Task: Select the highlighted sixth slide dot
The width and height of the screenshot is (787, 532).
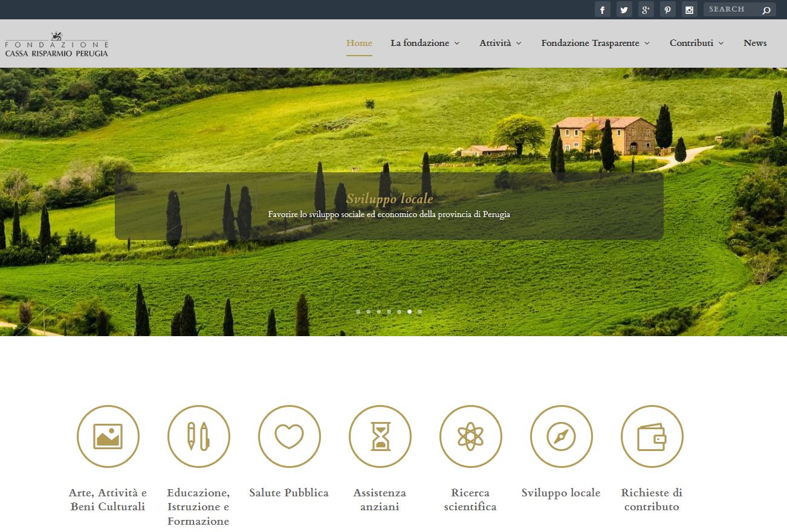Action: point(409,312)
